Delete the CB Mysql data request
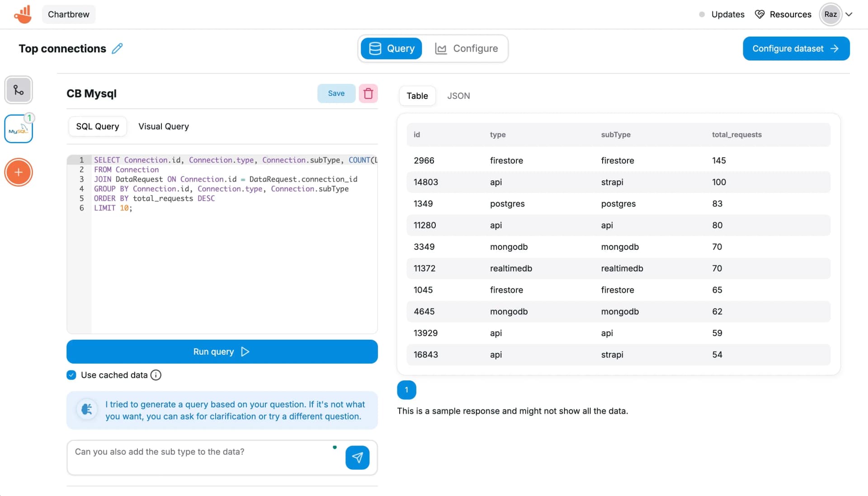Viewport: 868px width, 496px height. pos(368,94)
